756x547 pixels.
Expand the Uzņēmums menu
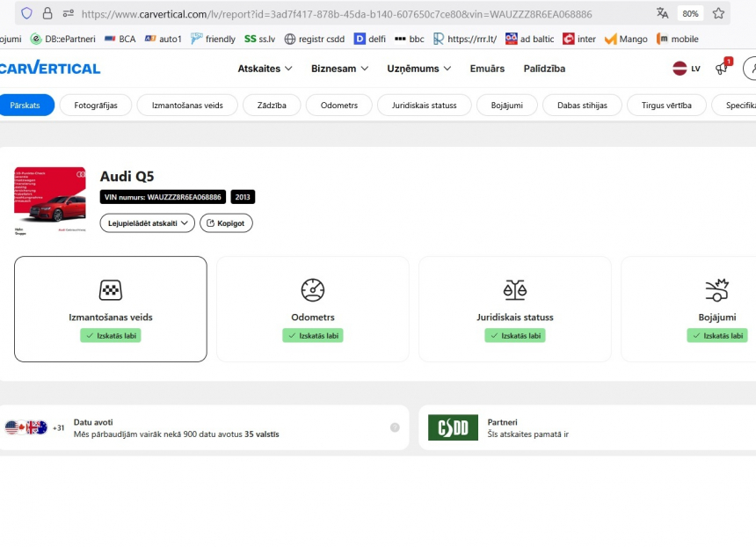pos(419,69)
